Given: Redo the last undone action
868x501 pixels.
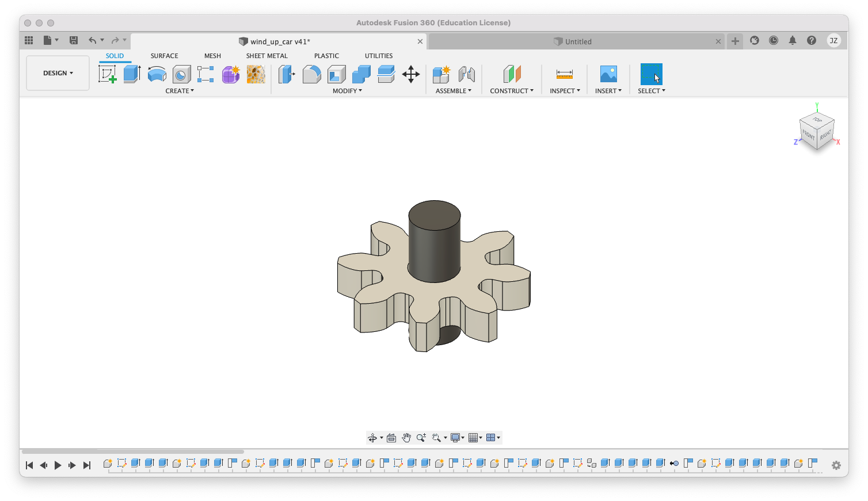Looking at the screenshot, I should coord(115,40).
